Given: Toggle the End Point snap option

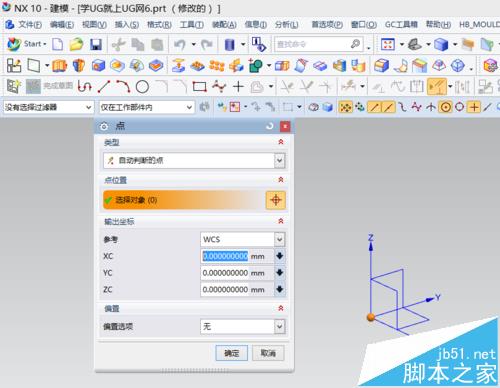Looking at the screenshot, I should [374, 107].
